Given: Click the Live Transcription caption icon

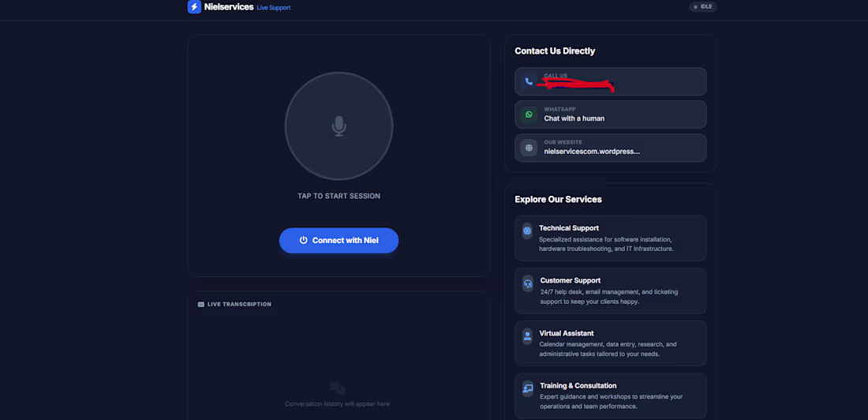Looking at the screenshot, I should [201, 304].
